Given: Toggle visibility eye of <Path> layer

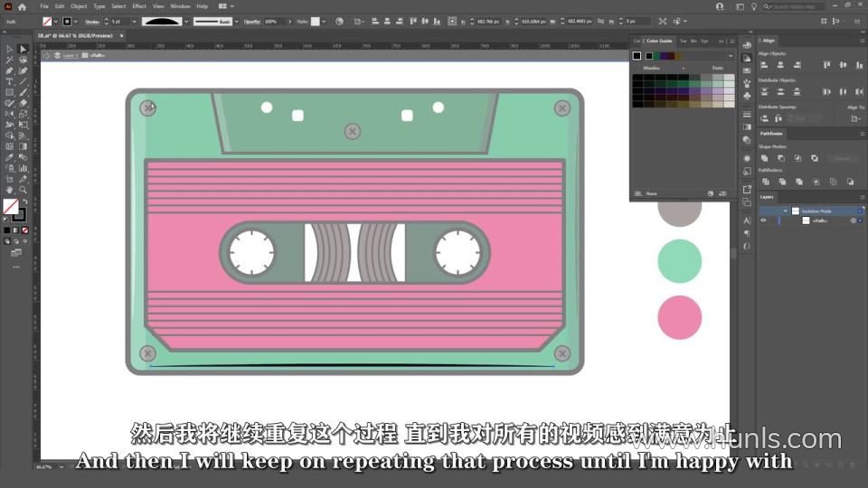Looking at the screenshot, I should point(763,221).
